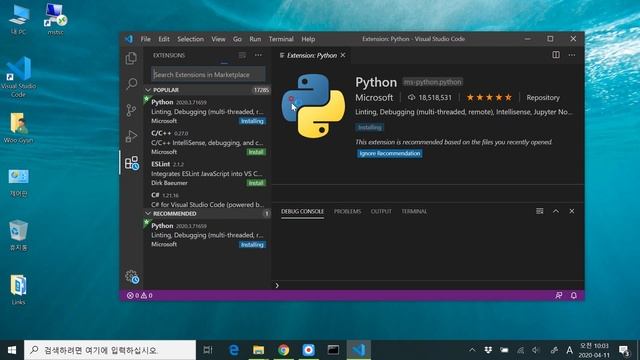Click the Windows taskbar search box
The width and height of the screenshot is (640, 360).
[110, 350]
